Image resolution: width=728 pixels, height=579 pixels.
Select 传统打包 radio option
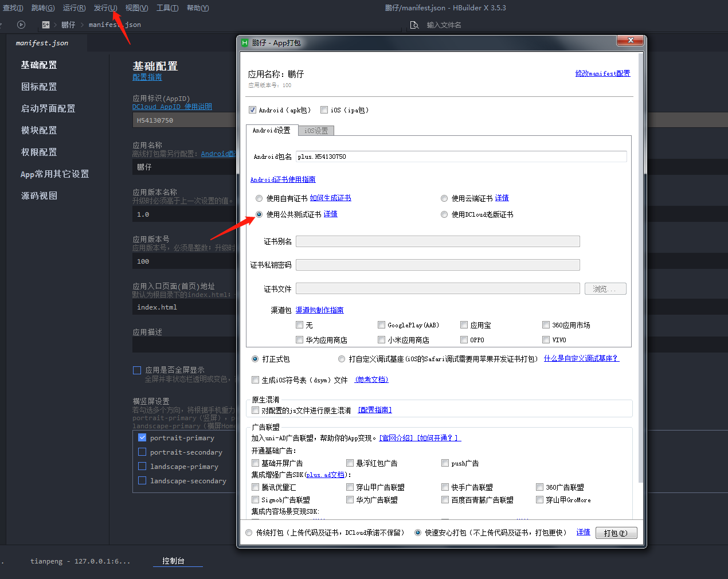point(249,533)
